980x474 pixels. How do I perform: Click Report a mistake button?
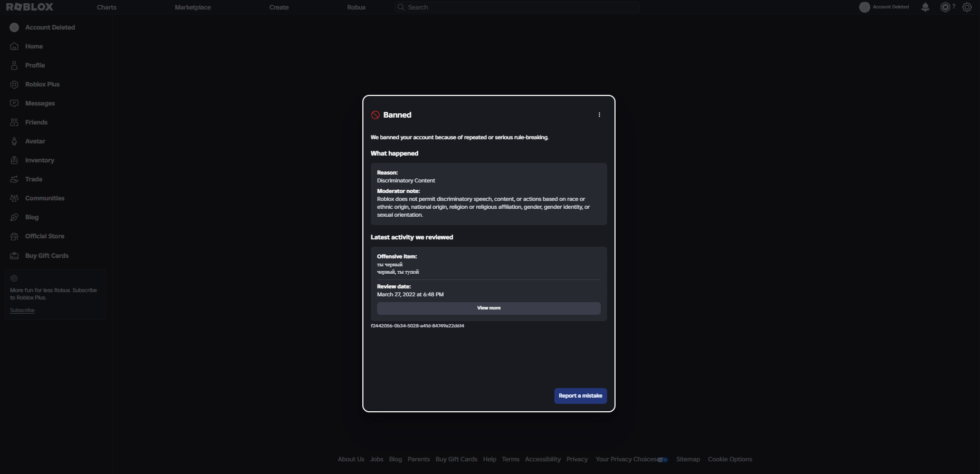point(580,396)
